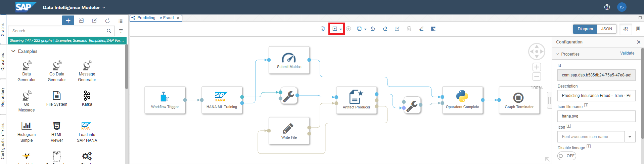Click the graph Search input field
Image resolution: width=644 pixels, height=164 pixels.
coord(57,31)
